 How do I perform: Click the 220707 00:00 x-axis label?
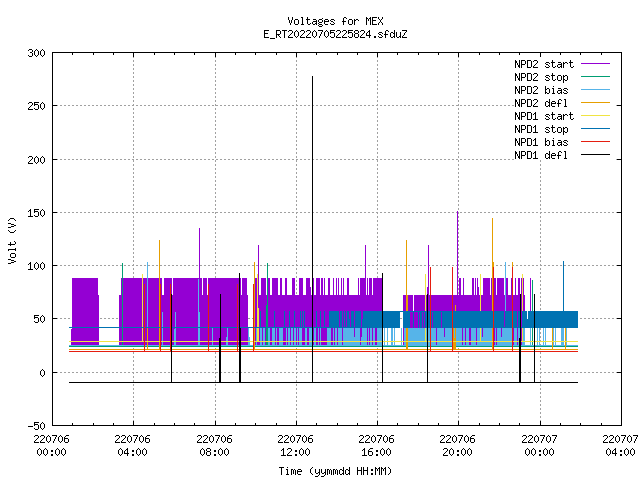[x=539, y=445]
